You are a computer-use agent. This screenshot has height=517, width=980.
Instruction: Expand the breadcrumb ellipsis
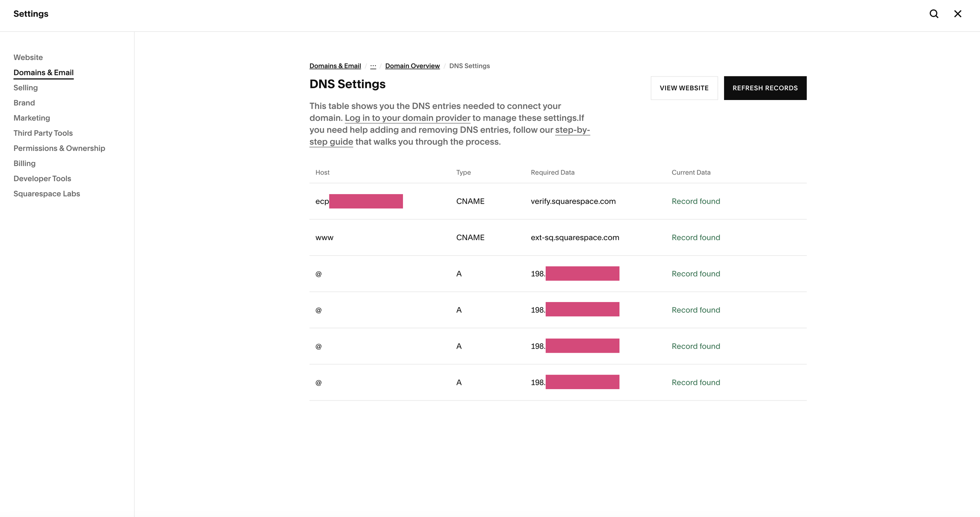pyautogui.click(x=373, y=66)
